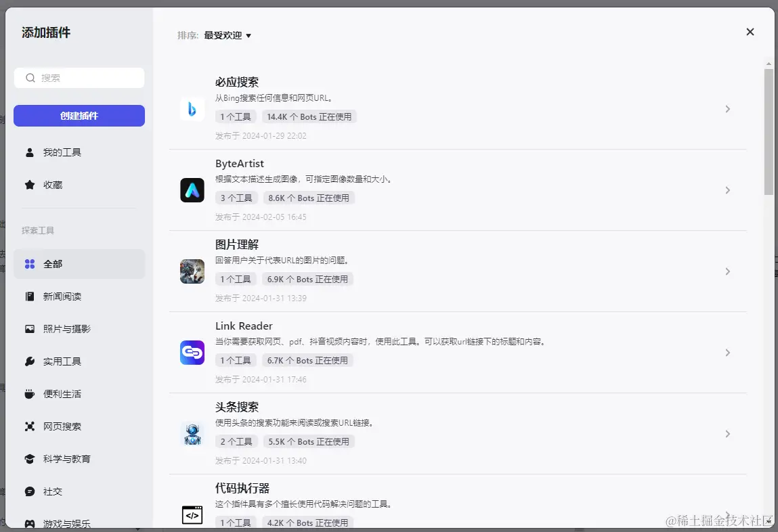Click the 4.2K 个 Bots 正在使用 tag
The width and height of the screenshot is (778, 532).
coord(307,523)
